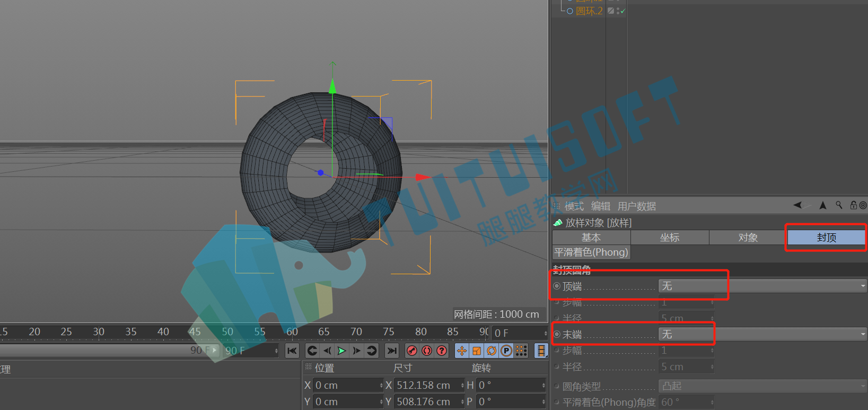Click the magnifier search icon in attribute manager

click(x=839, y=205)
